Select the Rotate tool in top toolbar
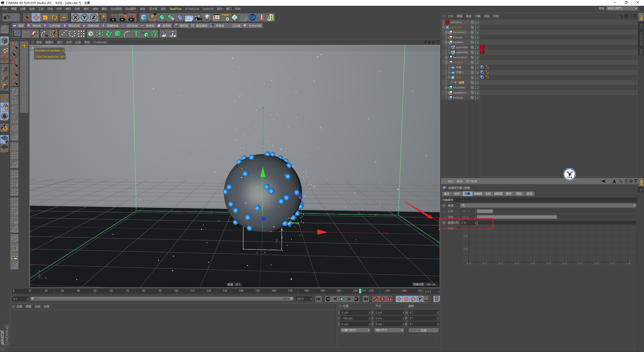This screenshot has width=644, height=352. 54,17
